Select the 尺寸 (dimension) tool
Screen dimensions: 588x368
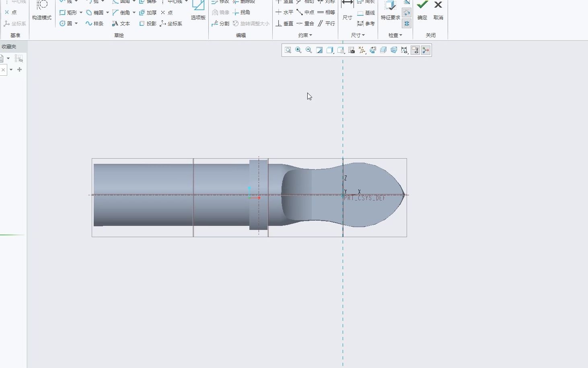click(x=347, y=11)
